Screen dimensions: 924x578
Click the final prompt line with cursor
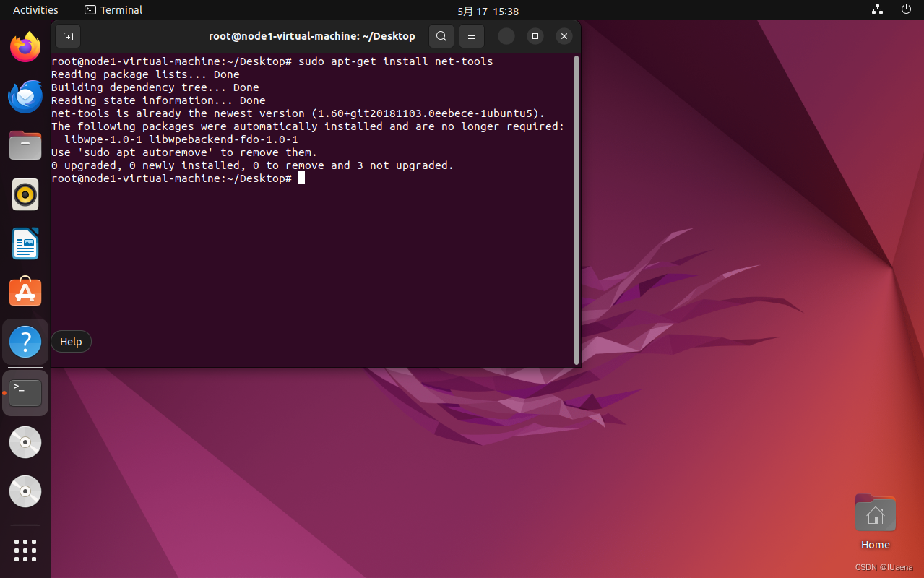(x=178, y=178)
